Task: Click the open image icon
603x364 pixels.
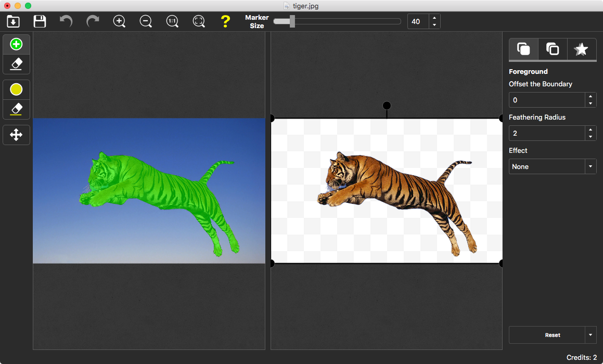Action: point(13,21)
